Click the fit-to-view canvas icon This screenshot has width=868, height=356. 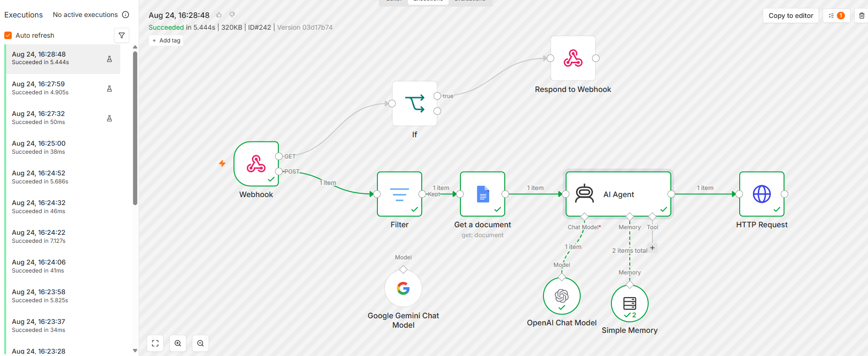155,343
